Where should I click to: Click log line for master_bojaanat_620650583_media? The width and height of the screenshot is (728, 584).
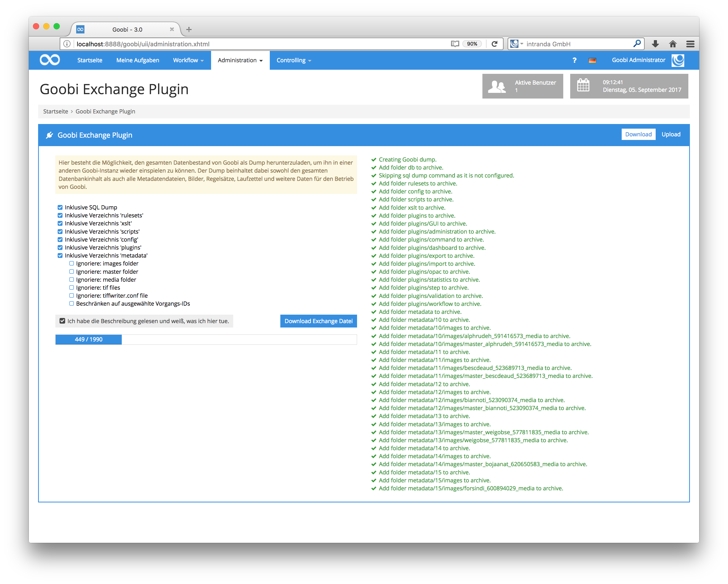[x=483, y=464]
